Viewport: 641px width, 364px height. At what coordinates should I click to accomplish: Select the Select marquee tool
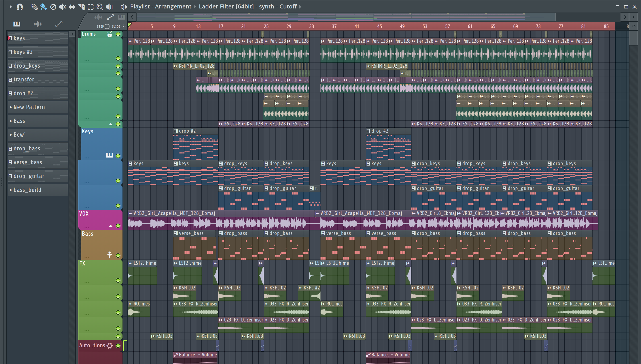[x=91, y=7]
